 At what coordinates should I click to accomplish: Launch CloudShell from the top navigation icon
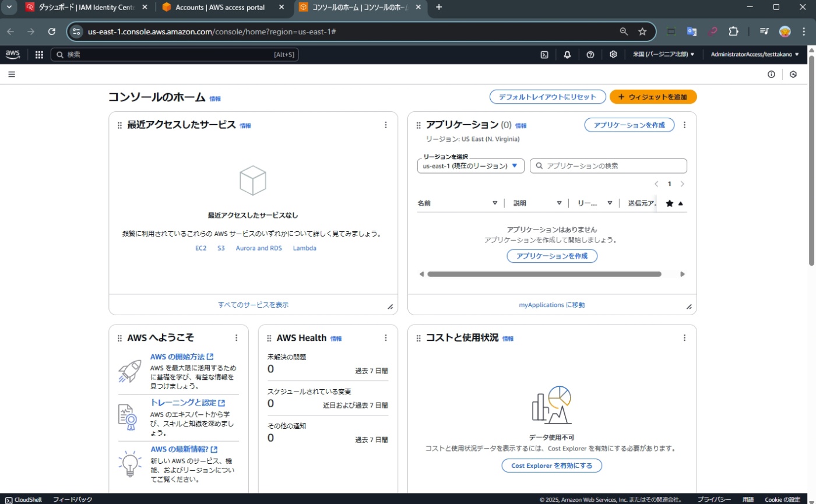click(x=544, y=55)
